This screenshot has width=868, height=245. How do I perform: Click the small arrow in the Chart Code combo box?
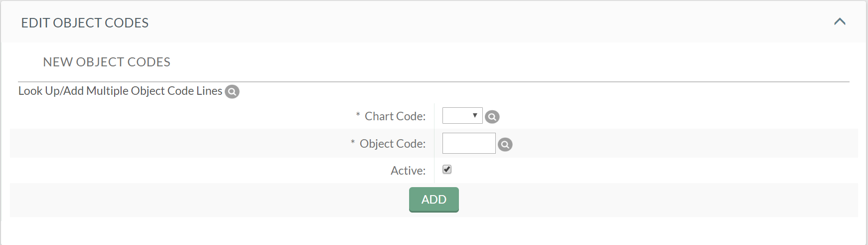[x=475, y=116]
